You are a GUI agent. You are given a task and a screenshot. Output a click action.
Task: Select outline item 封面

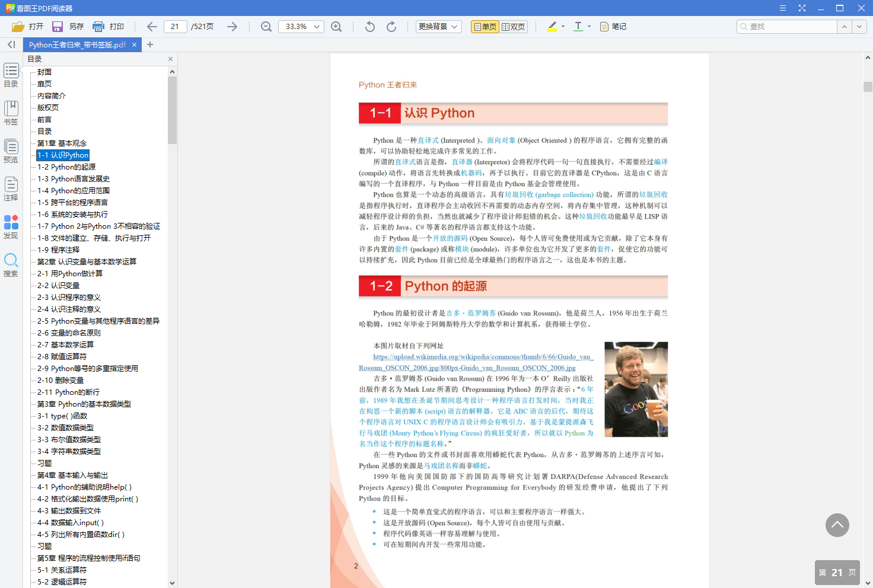(x=44, y=72)
